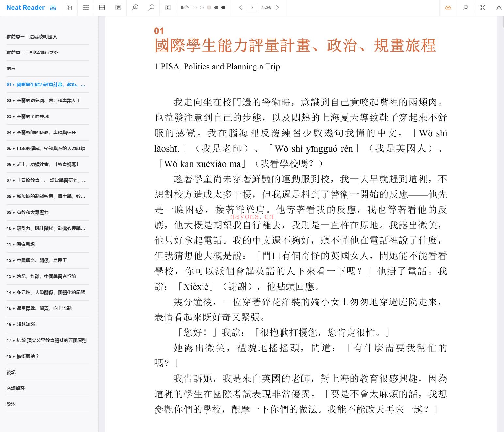
Task: Open chapter 15 通用標準、問責、向上流動
Action: click(39, 308)
